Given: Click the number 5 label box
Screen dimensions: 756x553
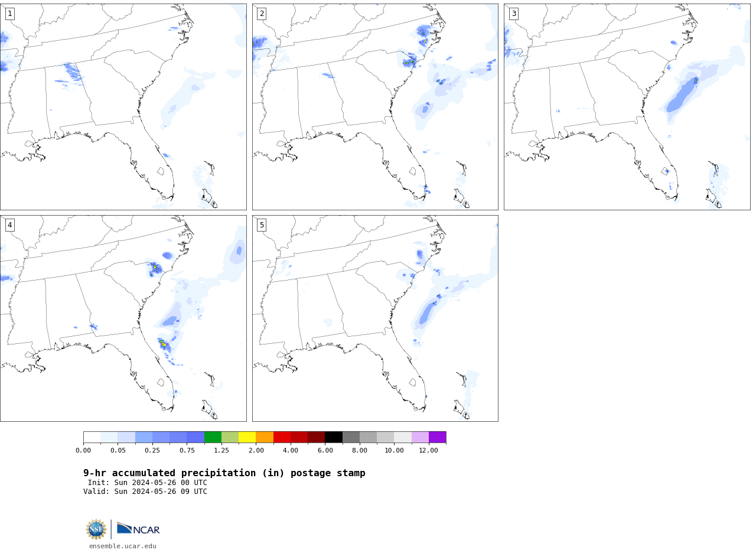Looking at the screenshot, I should [x=262, y=225].
